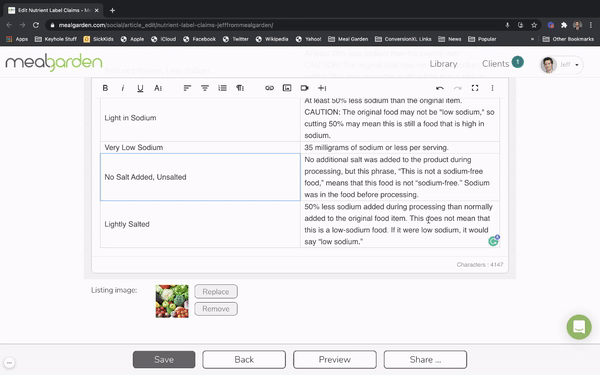Open the list formatting icon
600x375 pixels.
tap(222, 88)
